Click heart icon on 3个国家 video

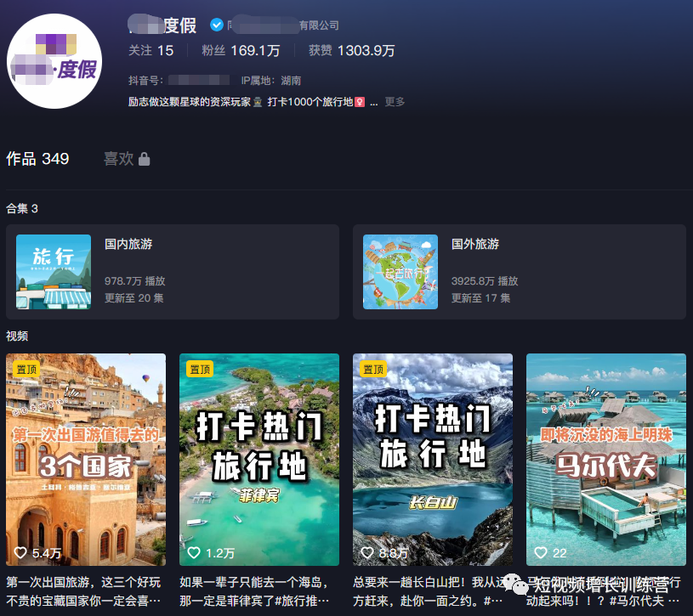20,553
